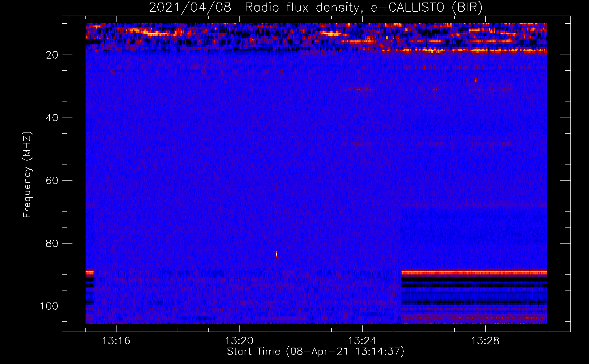Click the 13:24 time tick label

(x=362, y=341)
